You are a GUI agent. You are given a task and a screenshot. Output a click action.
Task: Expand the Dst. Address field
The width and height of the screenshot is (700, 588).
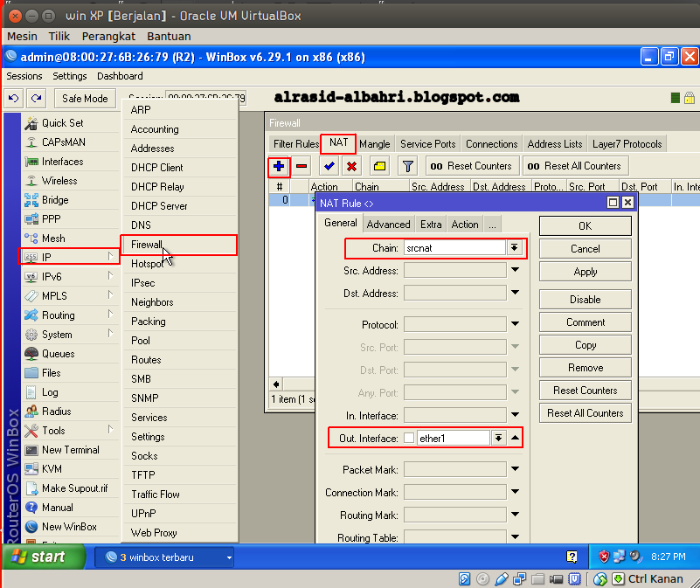point(516,293)
